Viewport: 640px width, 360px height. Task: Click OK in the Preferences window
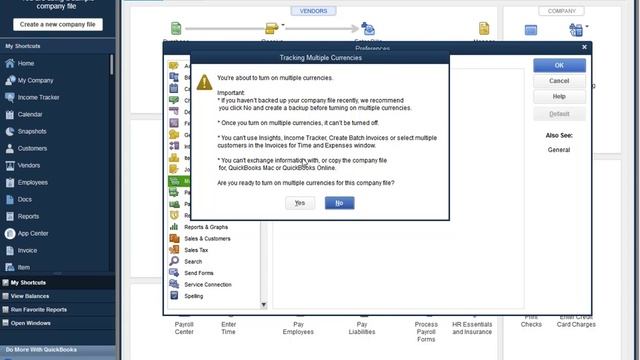559,65
